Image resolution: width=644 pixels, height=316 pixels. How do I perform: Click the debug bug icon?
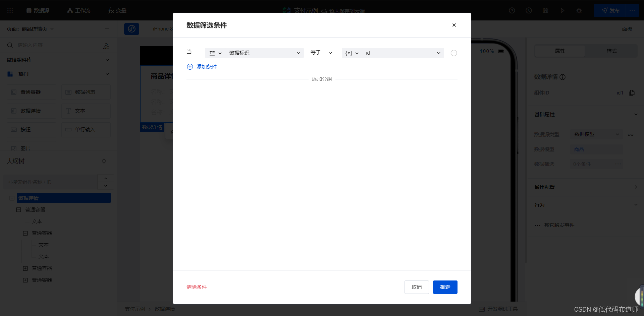(x=579, y=11)
